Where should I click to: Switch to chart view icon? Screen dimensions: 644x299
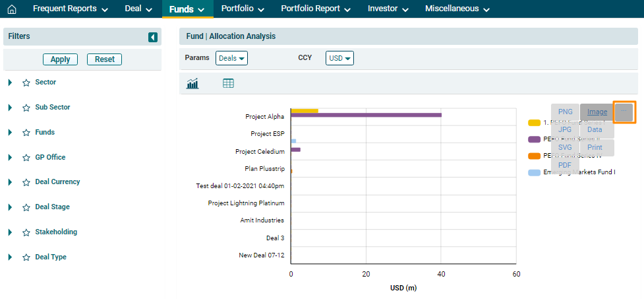193,83
